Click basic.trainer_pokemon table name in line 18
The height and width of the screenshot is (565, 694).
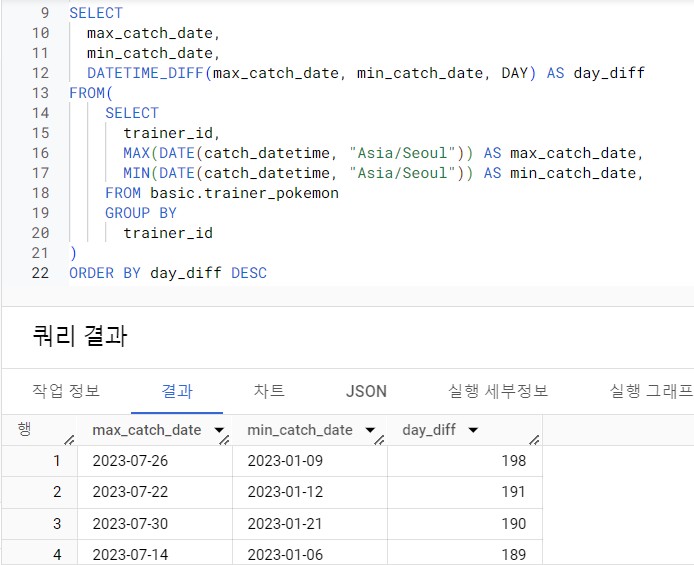(244, 193)
